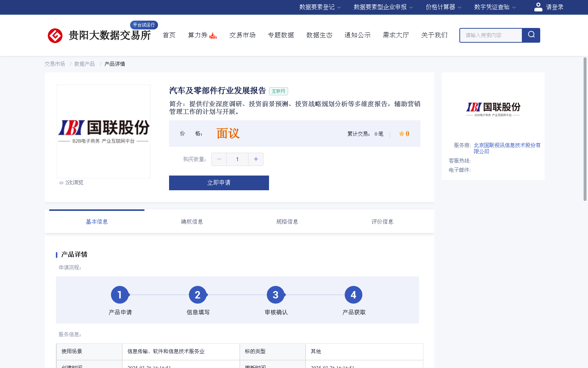Click the 其他 table cell
Viewport: 588px width, 368px height.
(364, 351)
